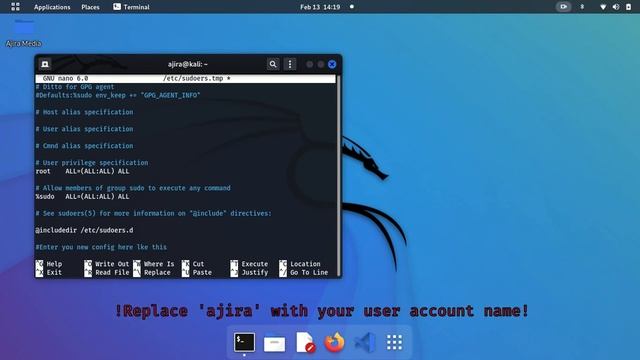This screenshot has height=360, width=640.
Task: Click the '# Host alias specification' comment
Action: (84, 112)
